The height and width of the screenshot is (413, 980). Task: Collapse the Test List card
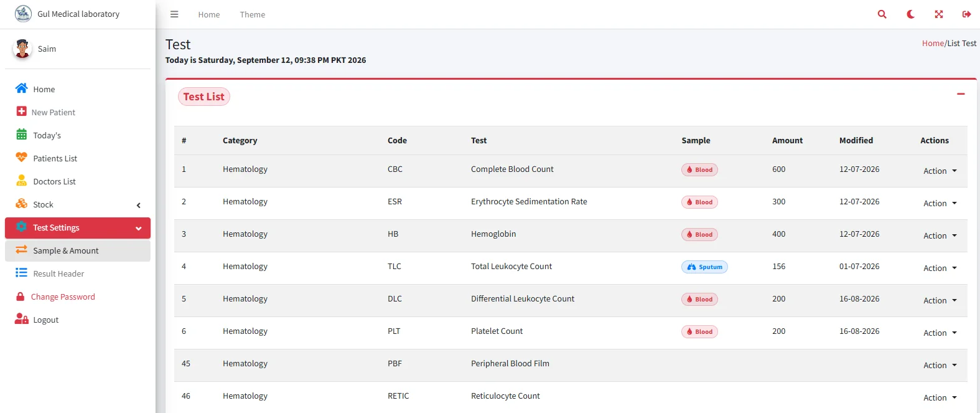[961, 94]
